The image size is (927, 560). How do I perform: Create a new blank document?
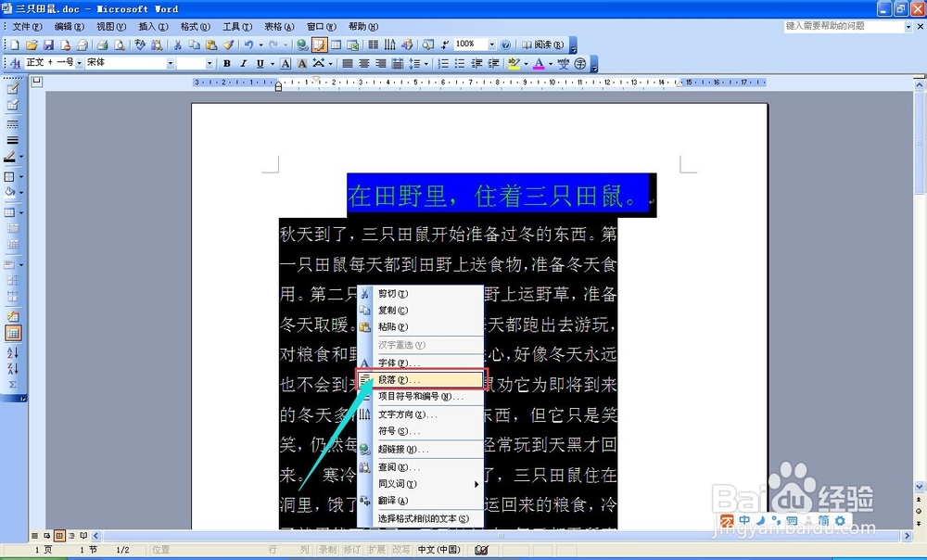(x=15, y=45)
